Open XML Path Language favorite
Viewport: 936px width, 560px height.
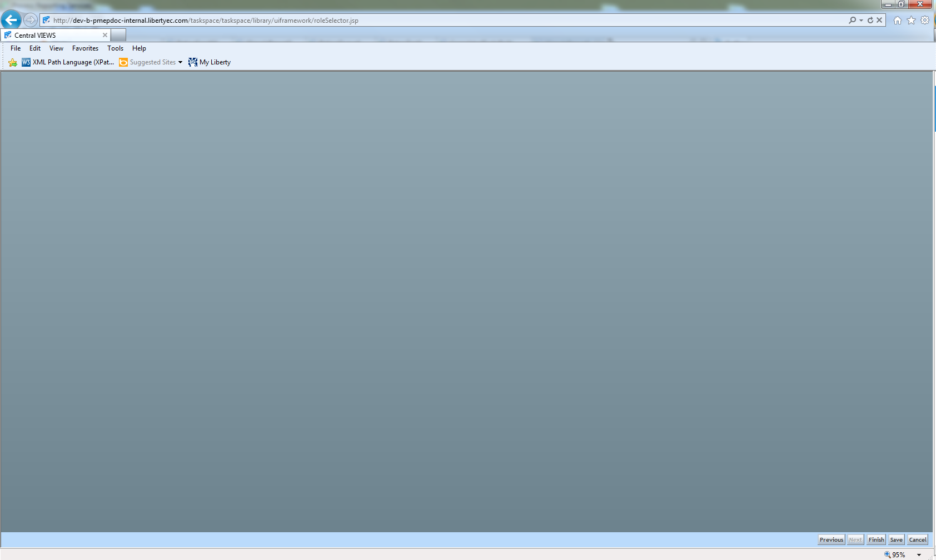(x=68, y=62)
